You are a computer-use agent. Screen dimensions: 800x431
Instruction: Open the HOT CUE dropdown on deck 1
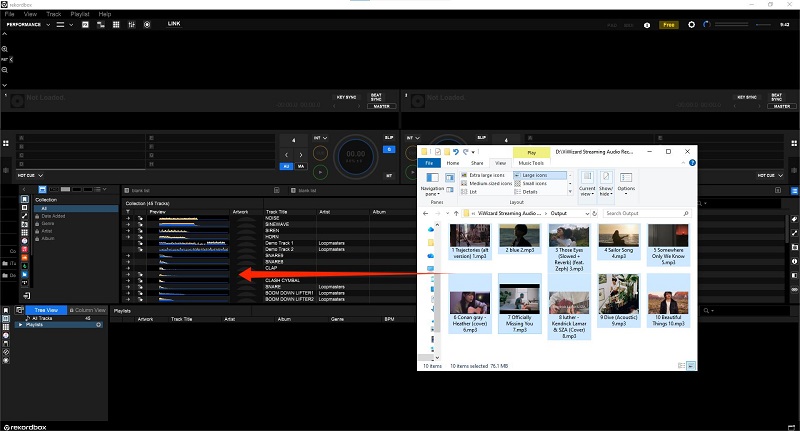[x=30, y=175]
